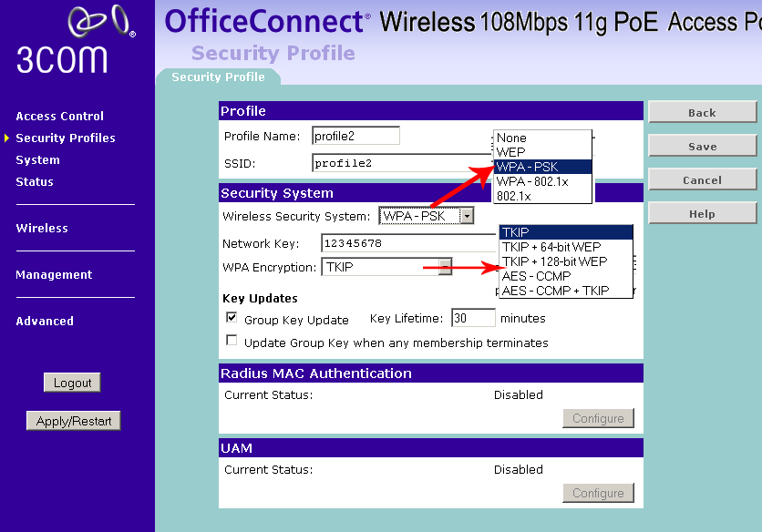Click the Apply/Restart button
Image resolution: width=762 pixels, height=532 pixels.
[x=74, y=421]
